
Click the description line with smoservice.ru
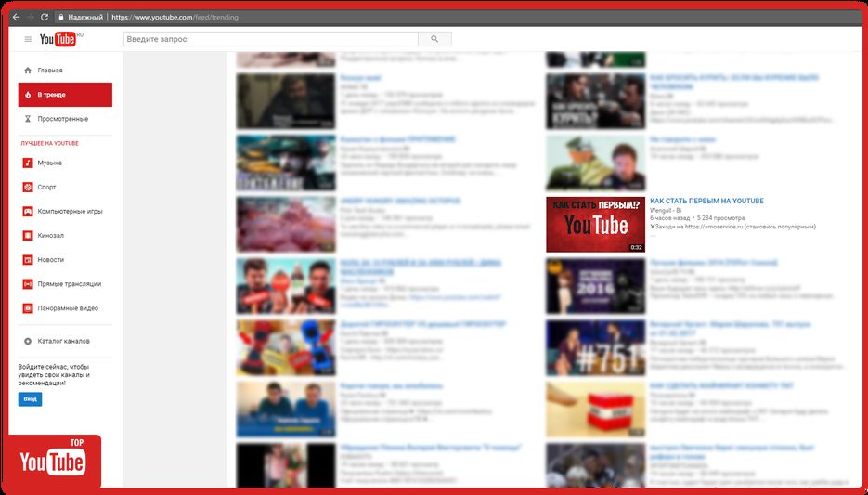pyautogui.click(x=733, y=227)
